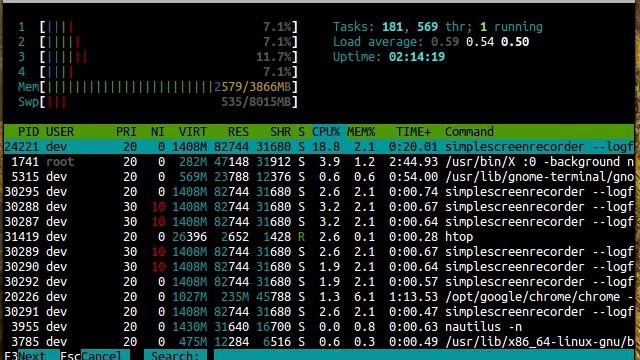640x360 pixels.
Task: Select process row with PID 30292
Action: [319, 282]
